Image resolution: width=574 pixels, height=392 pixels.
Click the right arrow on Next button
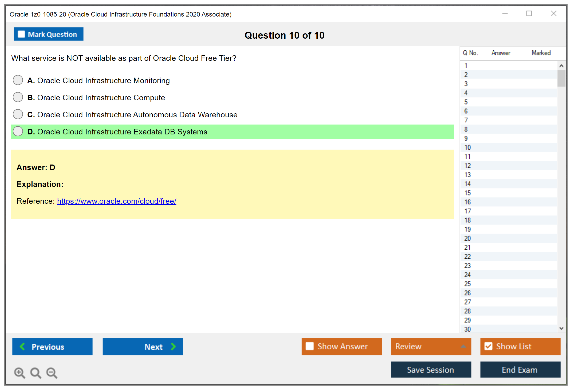coord(173,346)
